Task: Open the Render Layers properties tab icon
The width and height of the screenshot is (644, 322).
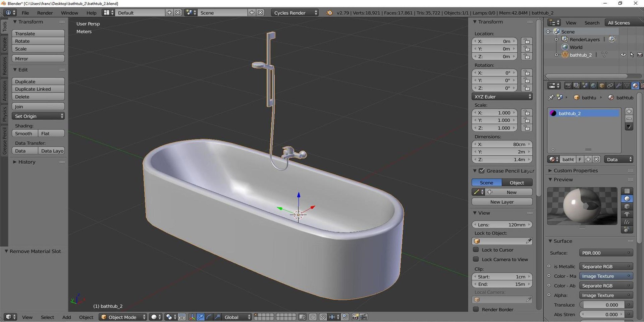Action: click(576, 86)
